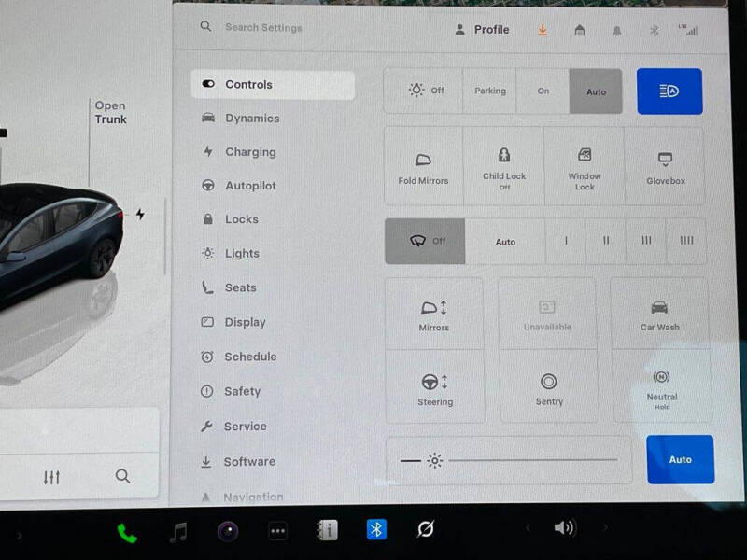
Task: Set headlights to Auto
Action: point(596,91)
